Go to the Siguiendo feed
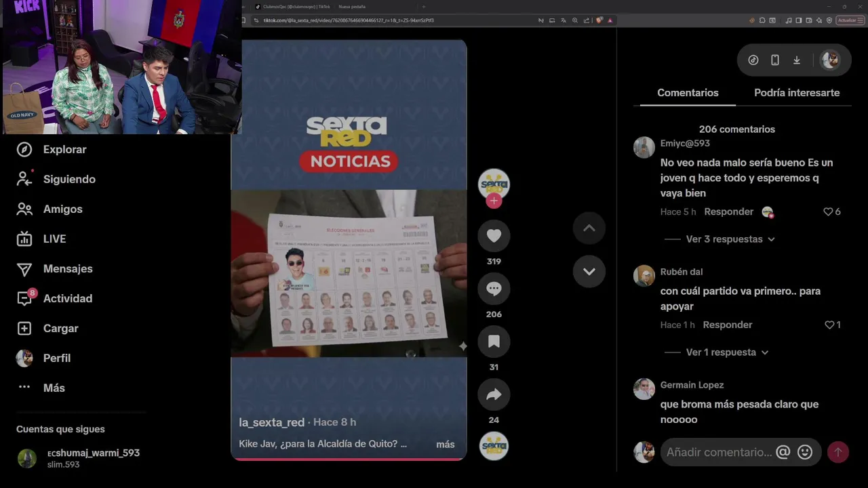This screenshot has height=488, width=868. 56,179
